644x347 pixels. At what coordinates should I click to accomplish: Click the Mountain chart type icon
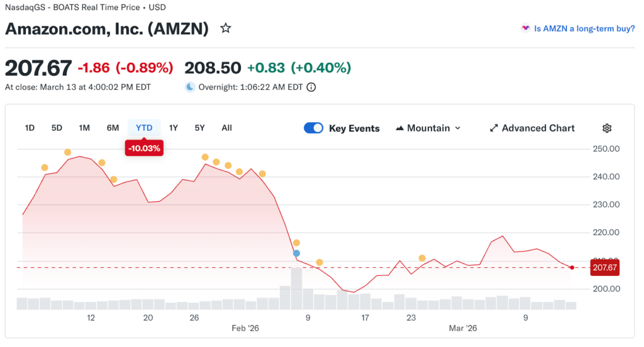(x=400, y=128)
